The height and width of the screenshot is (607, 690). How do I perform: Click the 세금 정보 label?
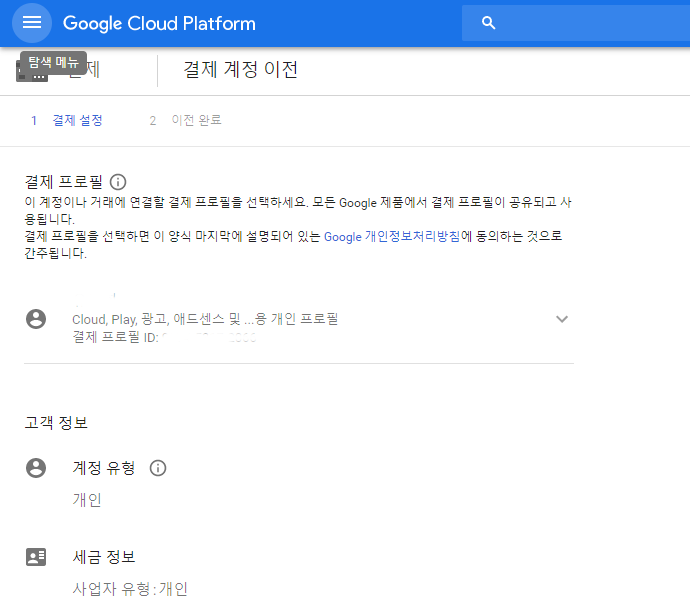(x=104, y=557)
